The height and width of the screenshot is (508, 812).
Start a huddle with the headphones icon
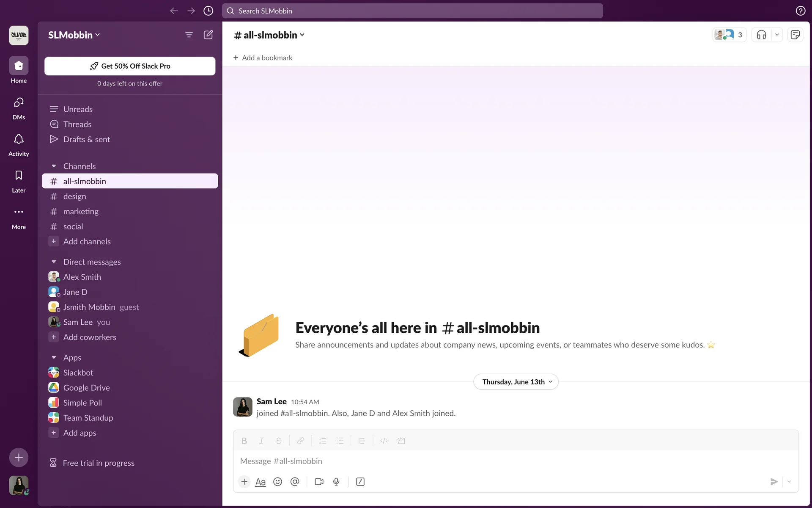(761, 35)
